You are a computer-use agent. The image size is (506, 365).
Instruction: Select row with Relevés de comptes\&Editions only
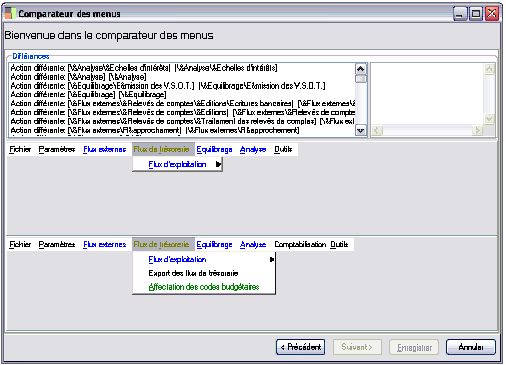coord(182,112)
